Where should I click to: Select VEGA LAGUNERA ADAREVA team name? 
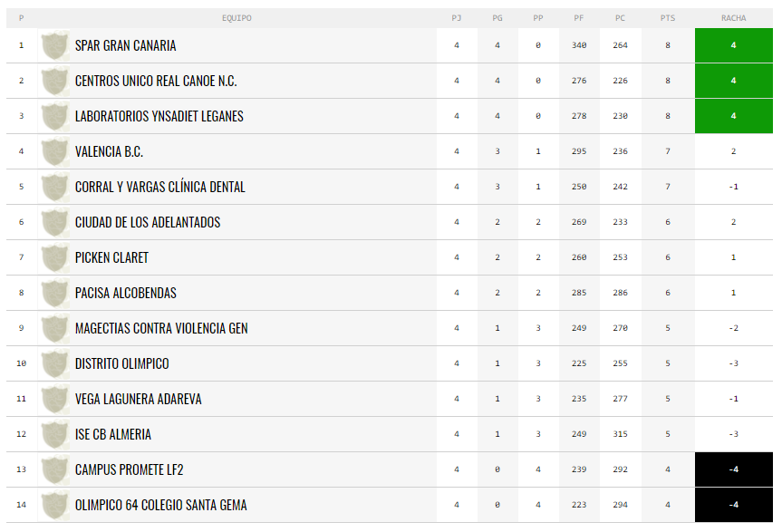tap(138, 399)
